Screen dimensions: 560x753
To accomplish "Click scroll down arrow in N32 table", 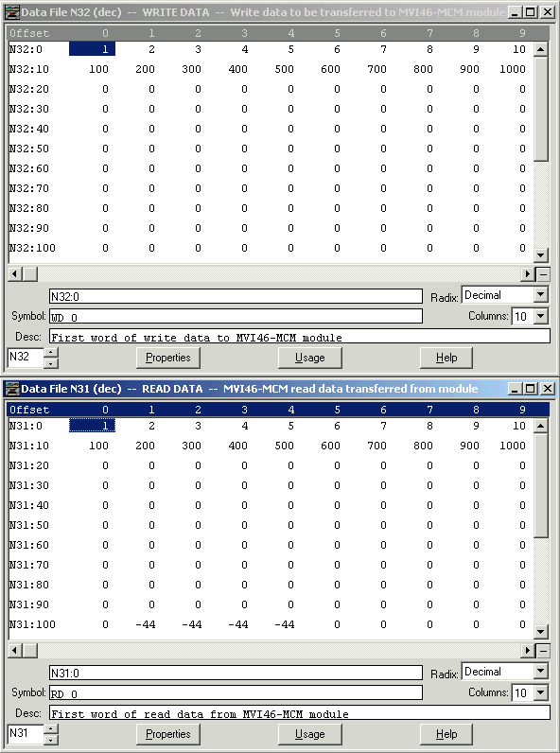I will (x=541, y=255).
